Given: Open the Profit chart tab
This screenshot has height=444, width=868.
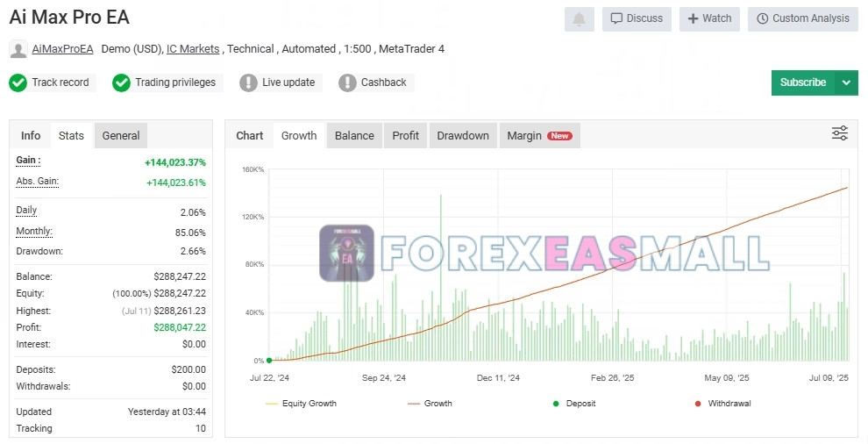Looking at the screenshot, I should (406, 136).
